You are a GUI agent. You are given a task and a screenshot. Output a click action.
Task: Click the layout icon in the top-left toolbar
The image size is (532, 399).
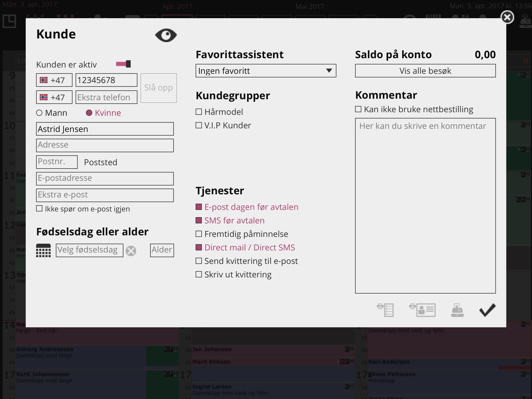tap(9, 21)
